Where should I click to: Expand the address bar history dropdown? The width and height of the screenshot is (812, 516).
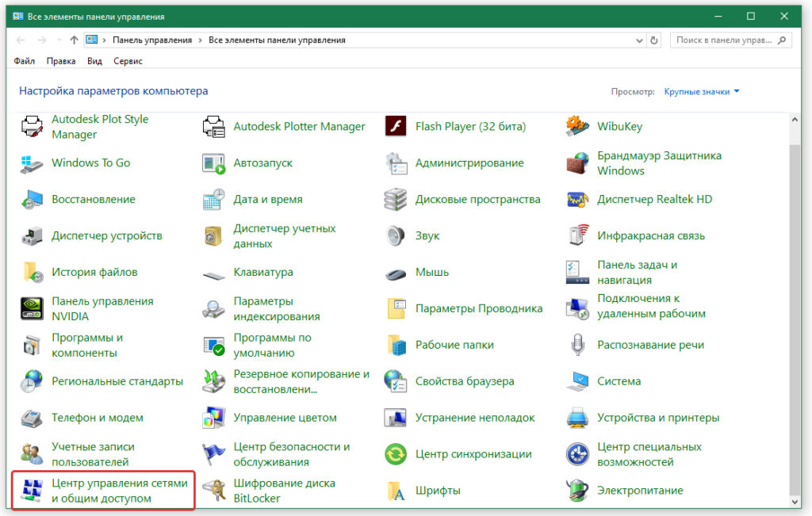pos(639,40)
